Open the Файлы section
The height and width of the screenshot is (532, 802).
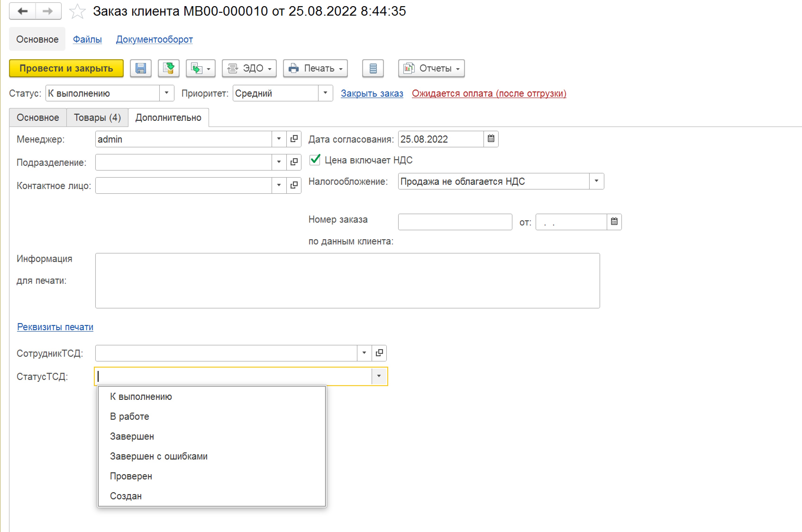[x=87, y=39]
